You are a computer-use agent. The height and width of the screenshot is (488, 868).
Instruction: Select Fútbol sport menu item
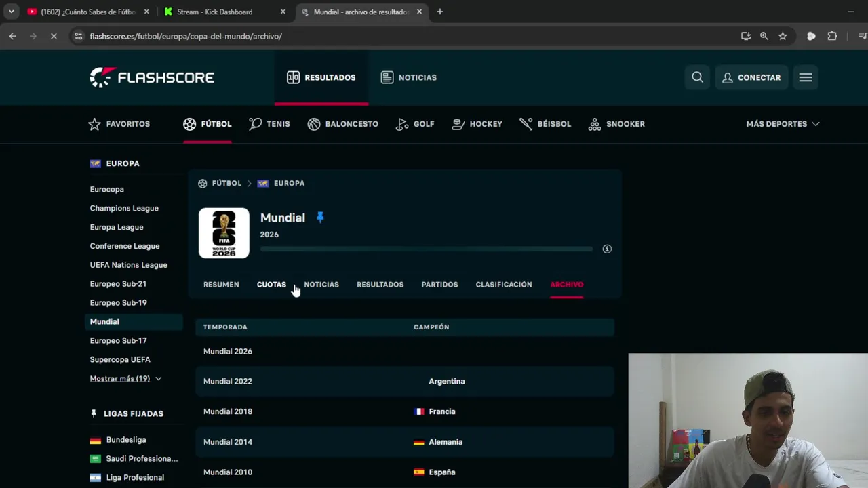[207, 124]
